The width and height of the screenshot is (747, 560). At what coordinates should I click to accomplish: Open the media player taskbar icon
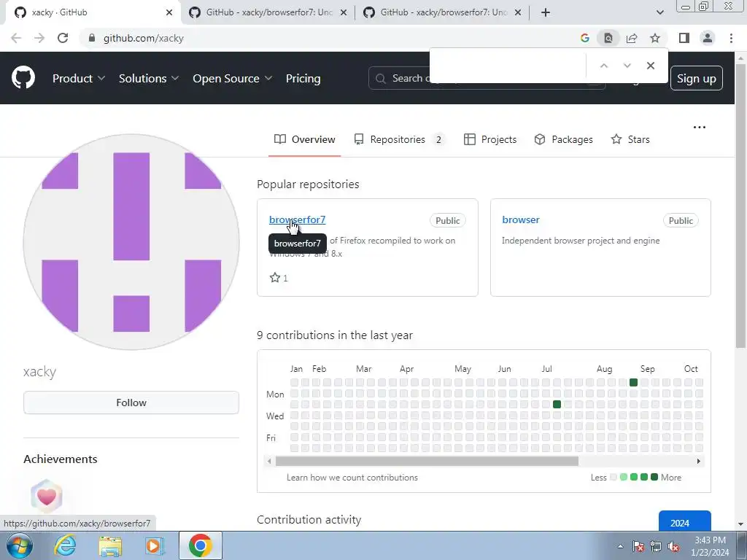(x=155, y=546)
